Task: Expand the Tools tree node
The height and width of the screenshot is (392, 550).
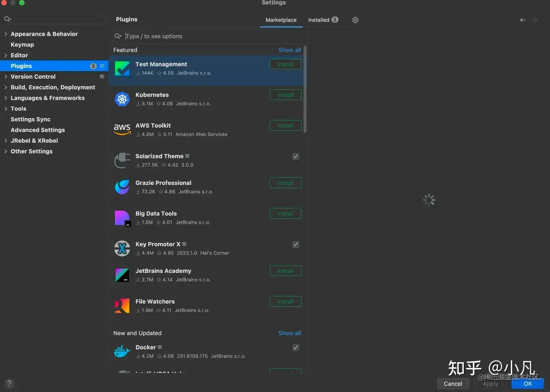Action: click(x=6, y=109)
